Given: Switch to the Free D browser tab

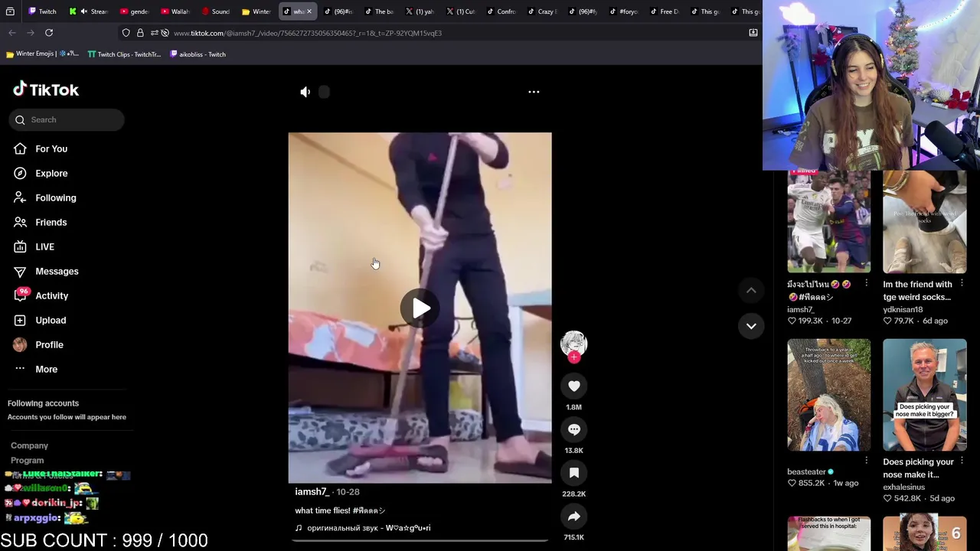Looking at the screenshot, I should pyautogui.click(x=664, y=11).
